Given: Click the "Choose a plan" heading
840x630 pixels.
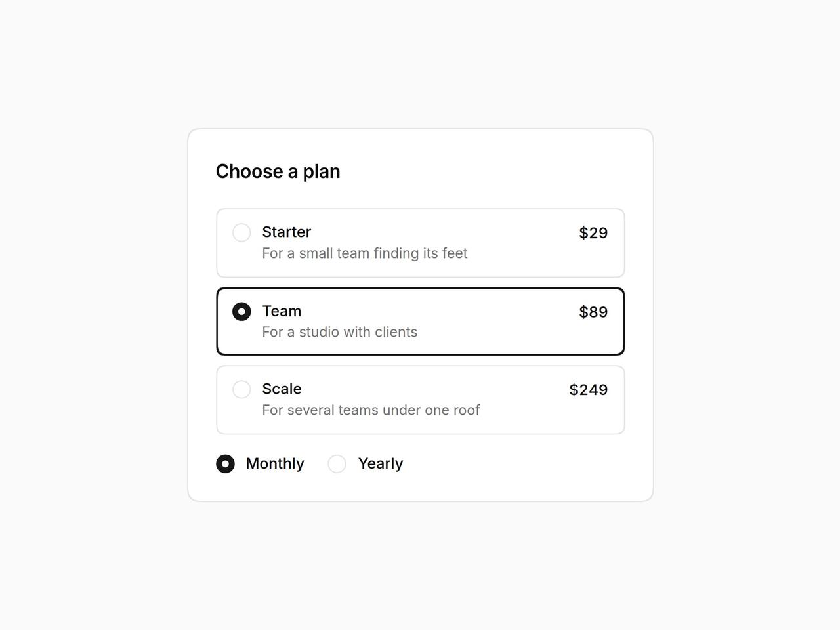Looking at the screenshot, I should point(278,171).
